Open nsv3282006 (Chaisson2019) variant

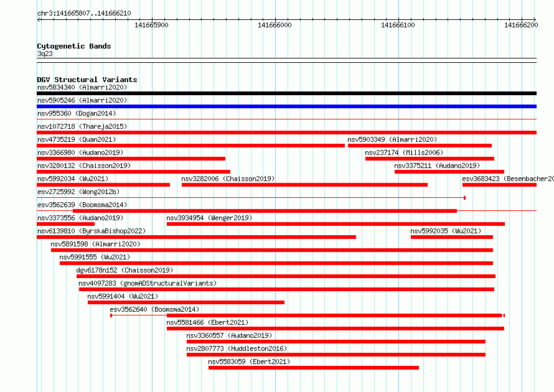tap(228, 179)
